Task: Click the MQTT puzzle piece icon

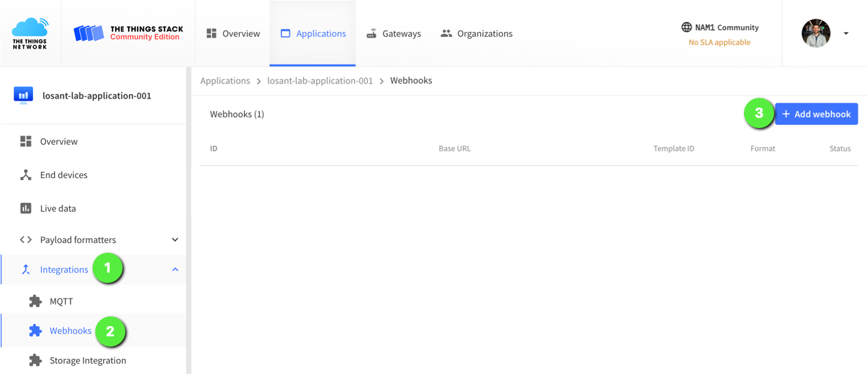Action: (36, 301)
